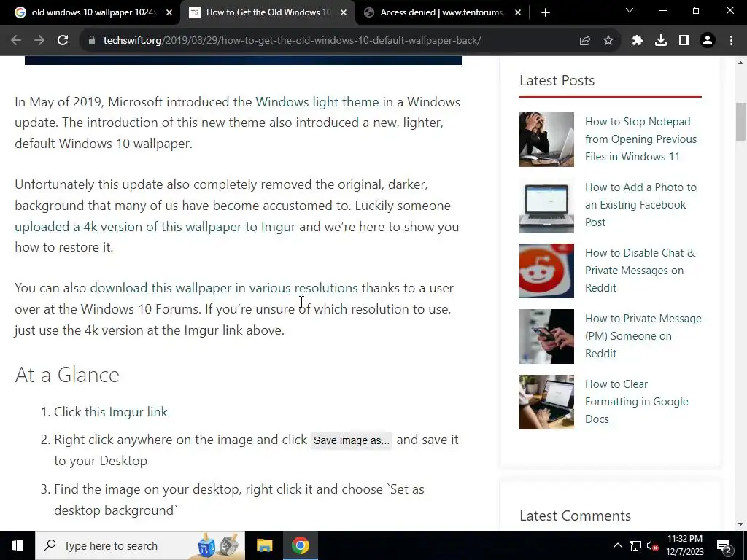
Task: Share this page icon
Action: 585,41
